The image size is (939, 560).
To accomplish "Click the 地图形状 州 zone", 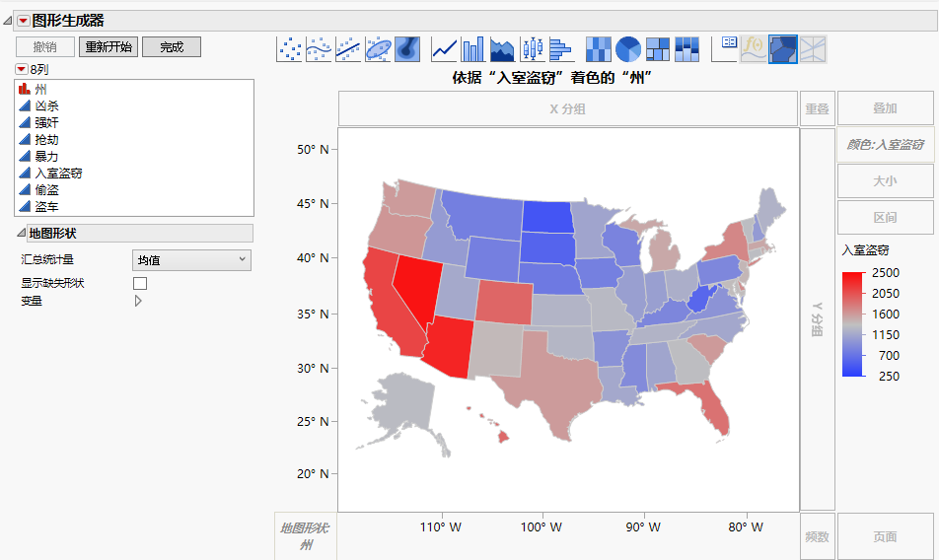I will coord(306,536).
